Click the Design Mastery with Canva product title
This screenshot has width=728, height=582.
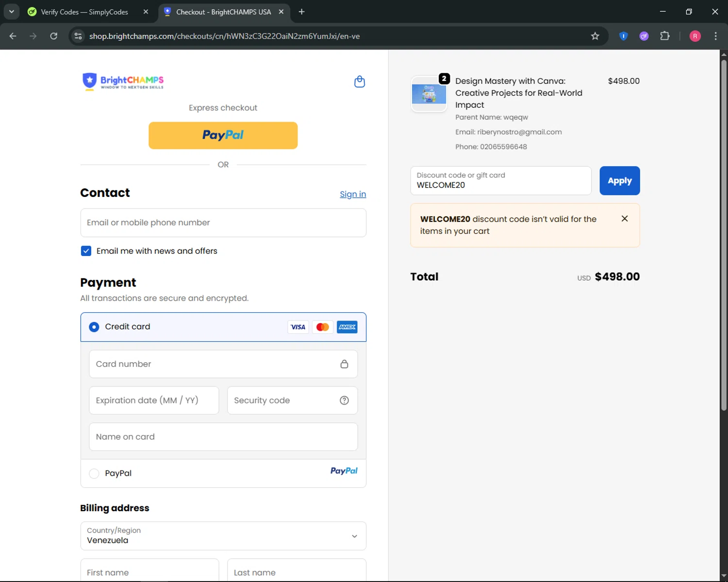(519, 93)
